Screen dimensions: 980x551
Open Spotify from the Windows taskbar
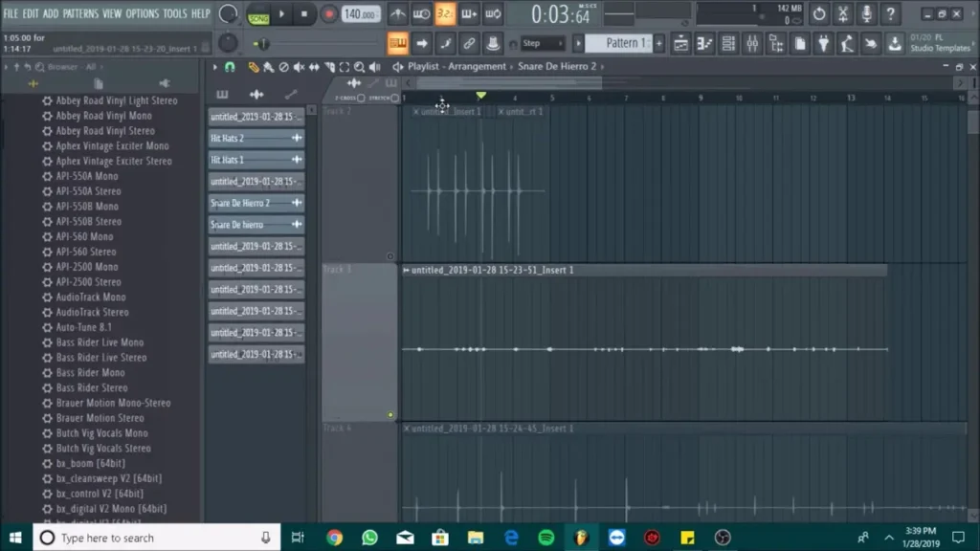click(x=546, y=538)
